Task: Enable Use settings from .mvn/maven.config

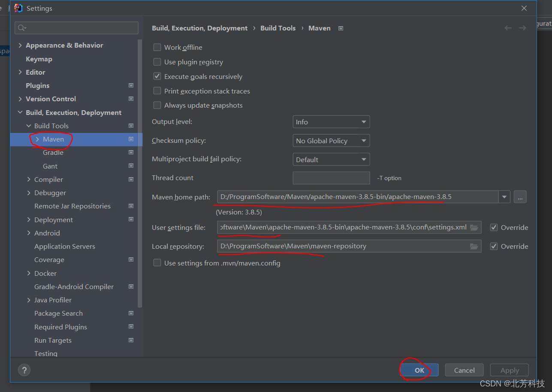Action: pyautogui.click(x=157, y=263)
